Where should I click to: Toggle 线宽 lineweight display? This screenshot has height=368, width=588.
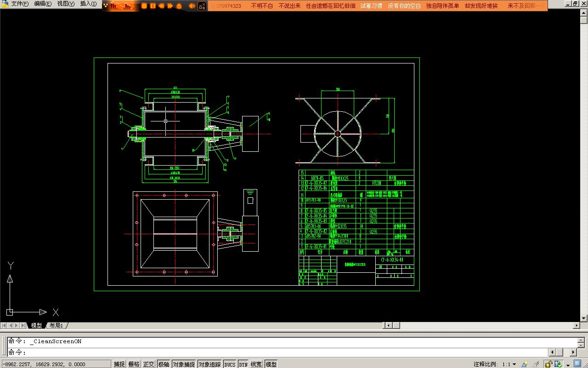pyautogui.click(x=256, y=364)
